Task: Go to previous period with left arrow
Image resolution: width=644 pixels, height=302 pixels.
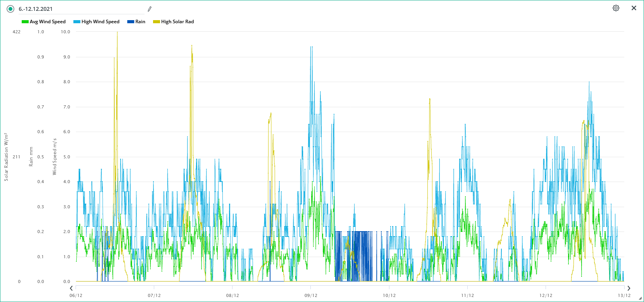Action: (x=71, y=288)
